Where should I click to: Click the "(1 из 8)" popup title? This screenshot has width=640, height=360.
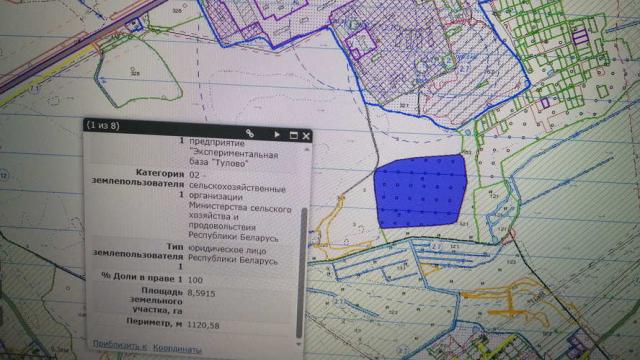pyautogui.click(x=103, y=125)
